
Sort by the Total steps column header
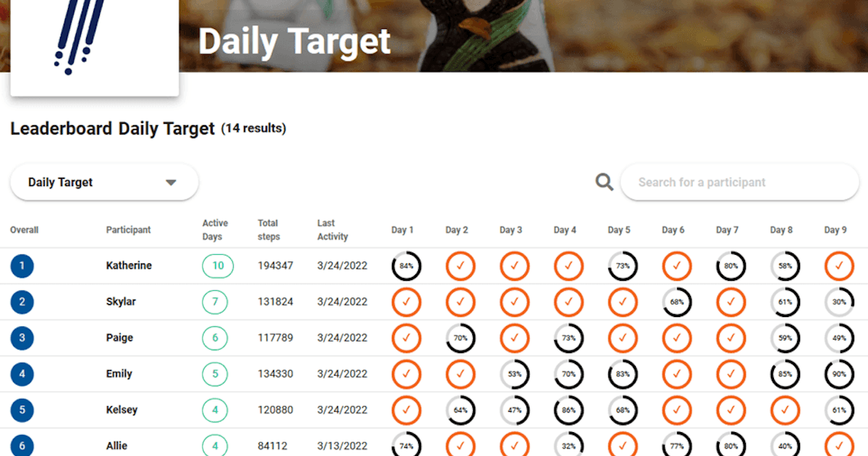click(268, 229)
